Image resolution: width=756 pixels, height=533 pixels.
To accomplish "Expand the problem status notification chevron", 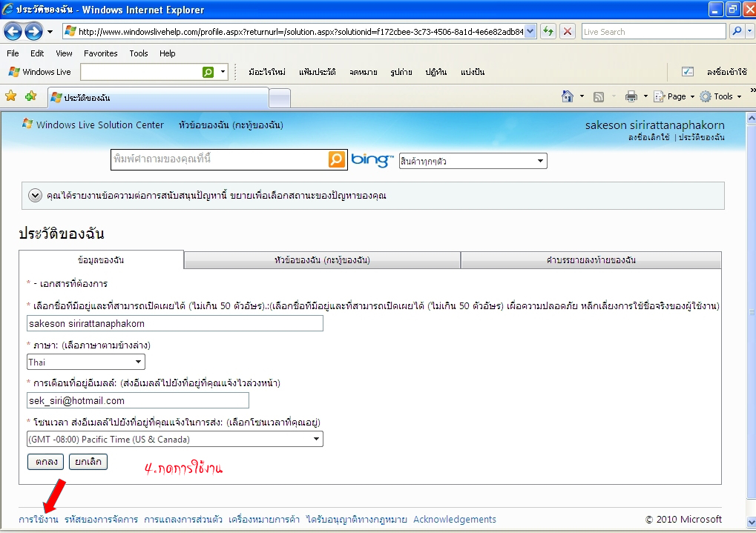I will (35, 196).
